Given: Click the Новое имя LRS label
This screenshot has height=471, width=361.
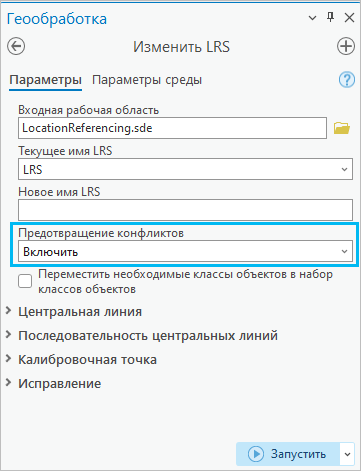Looking at the screenshot, I should pyautogui.click(x=59, y=192).
